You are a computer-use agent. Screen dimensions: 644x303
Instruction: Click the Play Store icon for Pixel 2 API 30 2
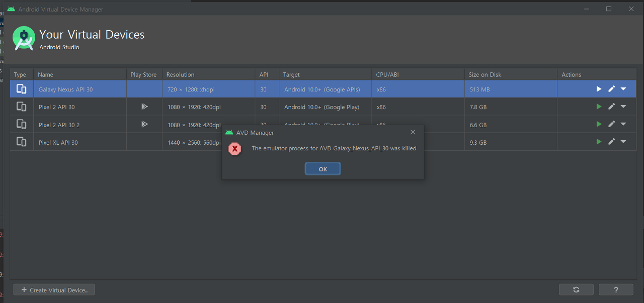point(144,124)
